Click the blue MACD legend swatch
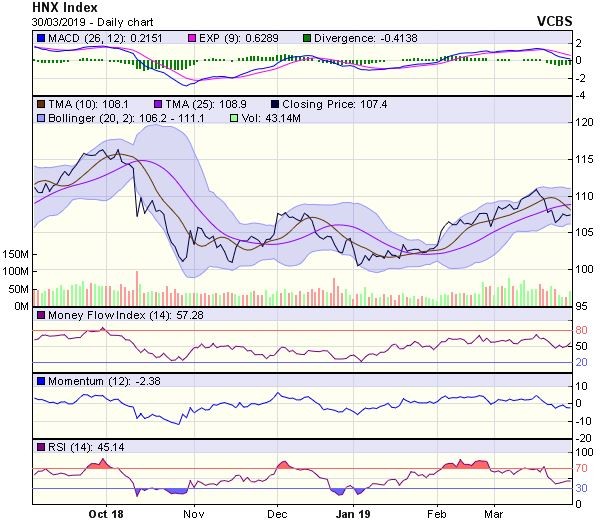 coord(40,39)
